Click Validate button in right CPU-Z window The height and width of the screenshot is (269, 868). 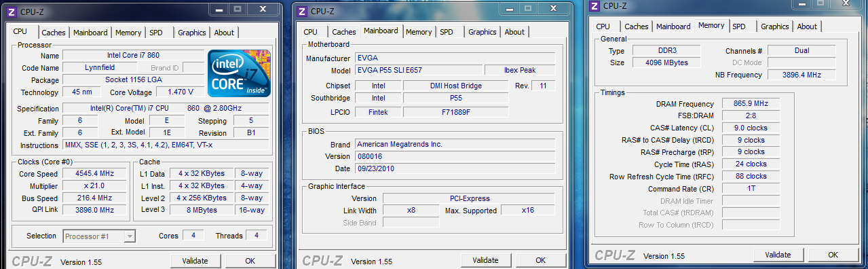(x=778, y=255)
